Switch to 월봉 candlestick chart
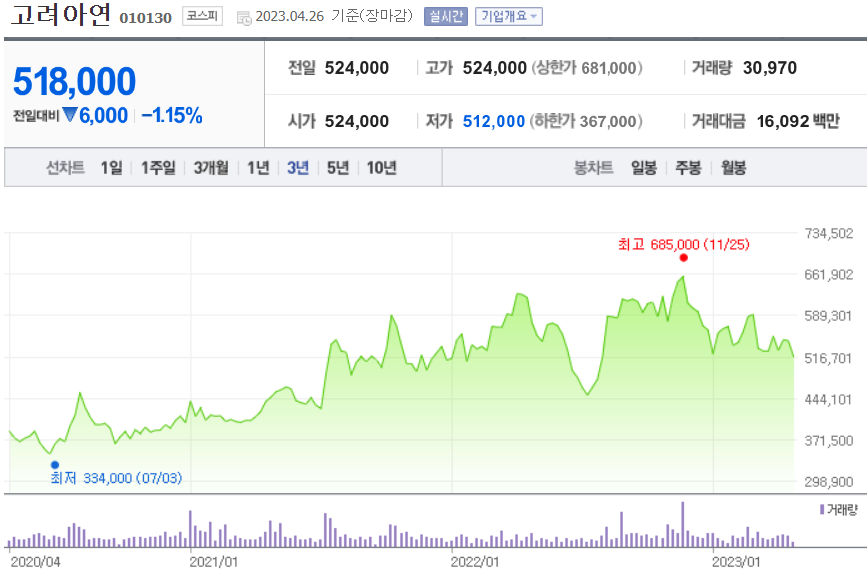867x577 pixels. pyautogui.click(x=733, y=167)
